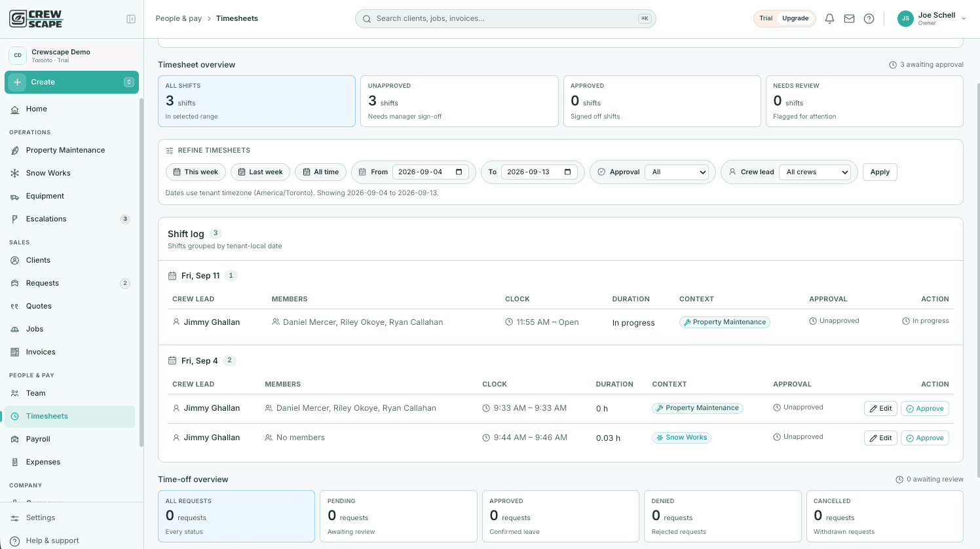Collapse the sidebar panel icon

coord(131,19)
